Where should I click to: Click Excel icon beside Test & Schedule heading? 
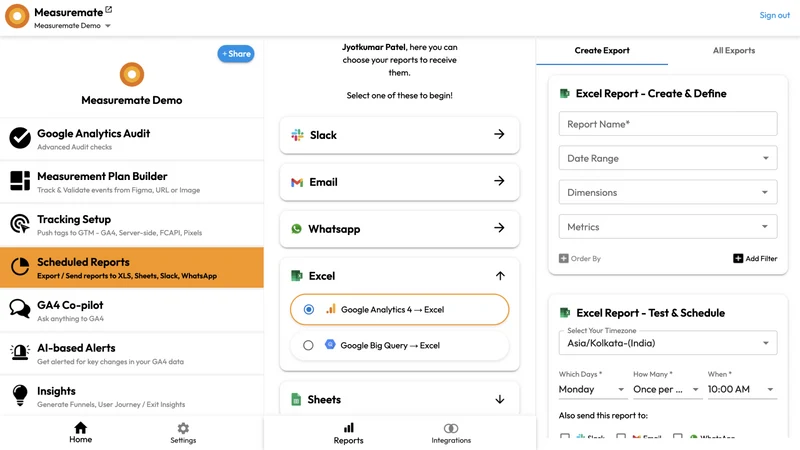coord(564,312)
